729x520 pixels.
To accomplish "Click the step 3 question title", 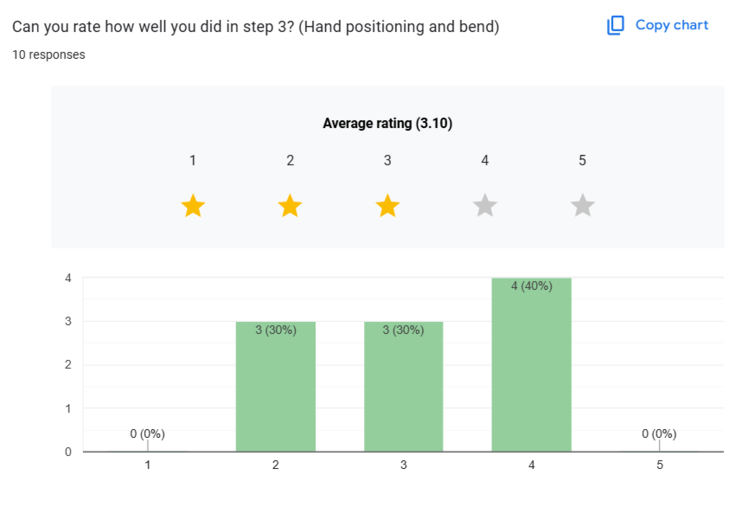I will (255, 26).
